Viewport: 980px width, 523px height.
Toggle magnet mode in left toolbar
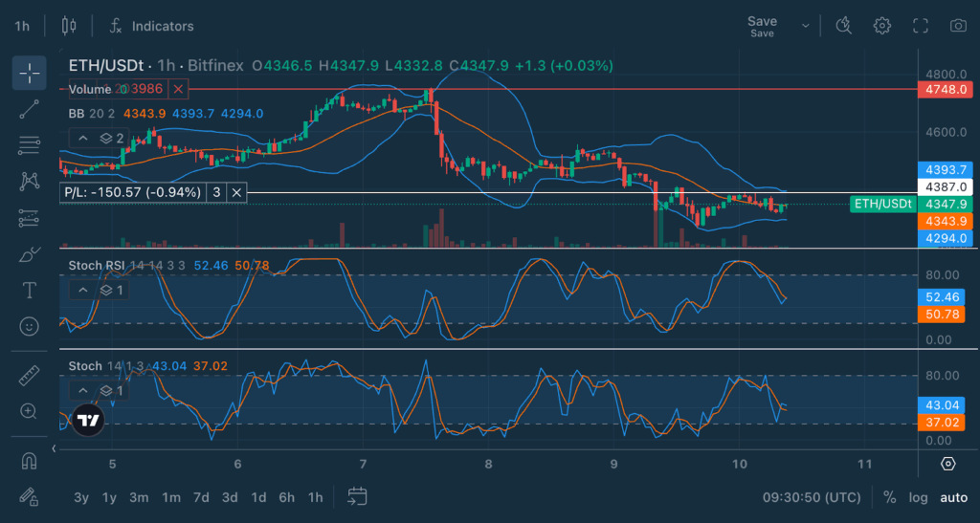click(x=29, y=461)
